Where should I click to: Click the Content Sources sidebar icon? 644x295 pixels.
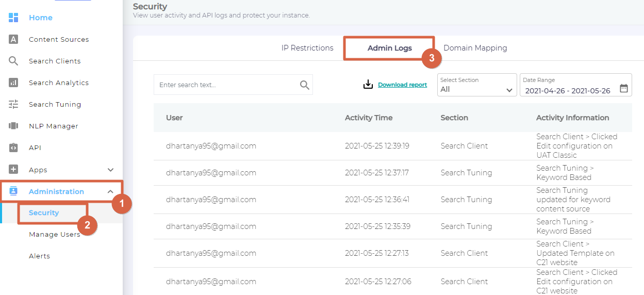coord(13,39)
